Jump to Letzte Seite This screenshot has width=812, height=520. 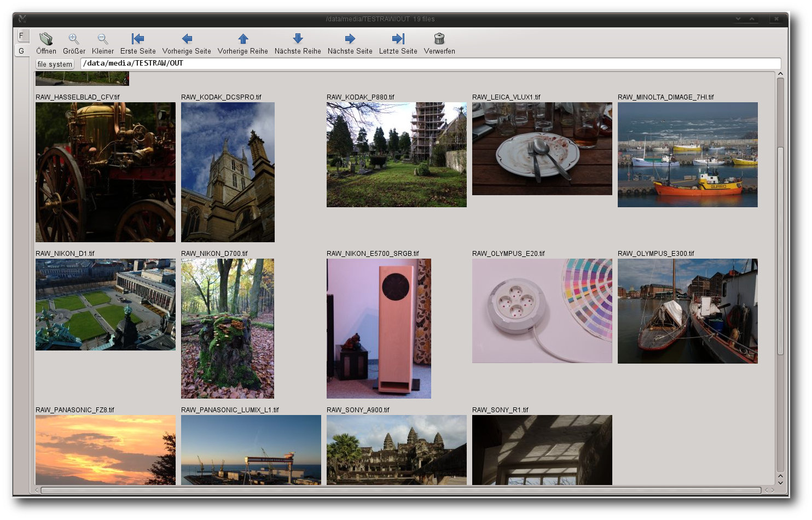(x=398, y=39)
